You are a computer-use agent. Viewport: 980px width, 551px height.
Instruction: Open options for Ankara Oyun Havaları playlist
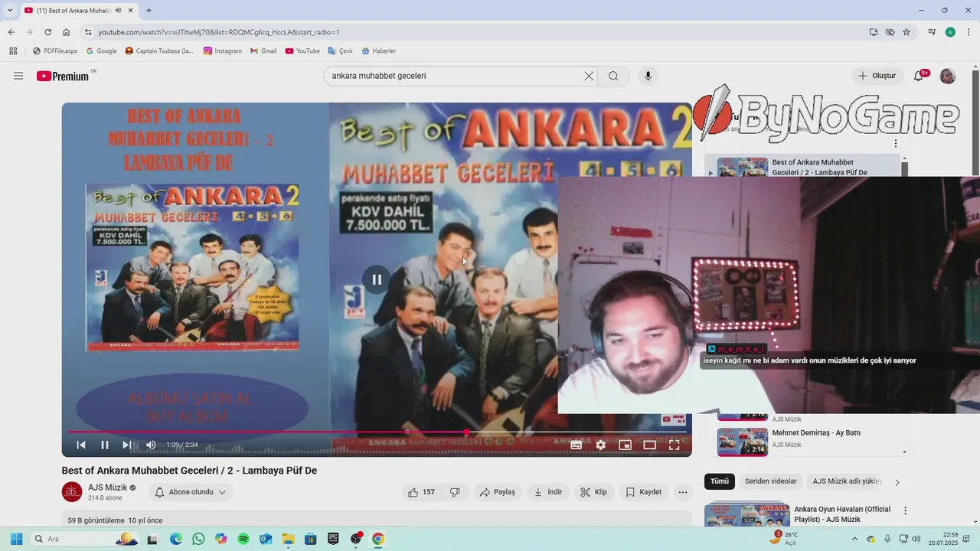pos(905,510)
